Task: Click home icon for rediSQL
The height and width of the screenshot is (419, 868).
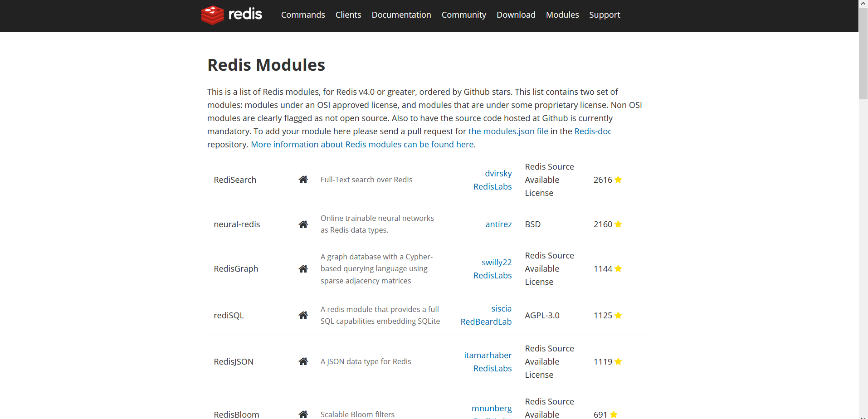Action: pos(303,315)
